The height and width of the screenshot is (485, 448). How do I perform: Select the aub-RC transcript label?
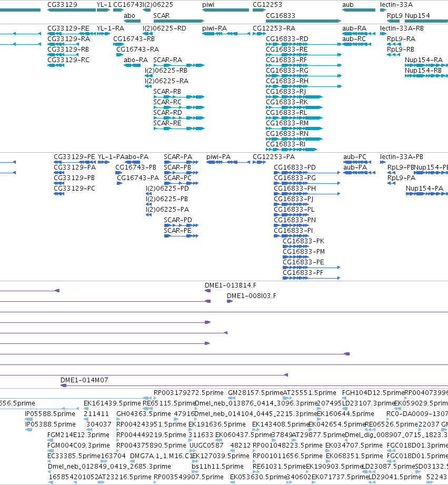coord(354,38)
